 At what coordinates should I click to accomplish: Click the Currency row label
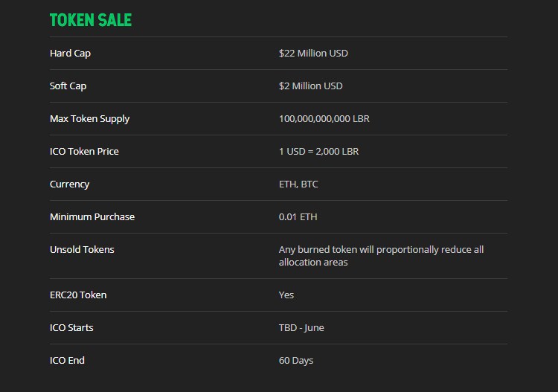(70, 184)
